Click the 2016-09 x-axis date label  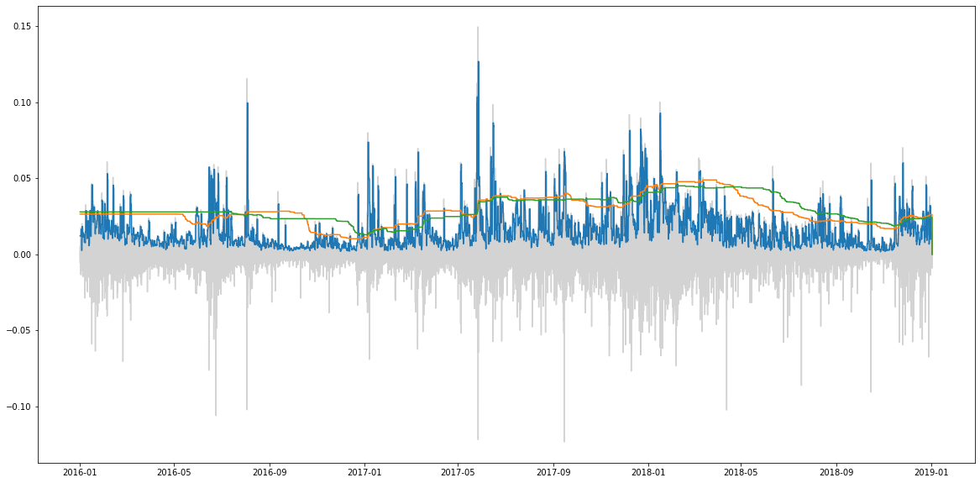[x=270, y=473]
